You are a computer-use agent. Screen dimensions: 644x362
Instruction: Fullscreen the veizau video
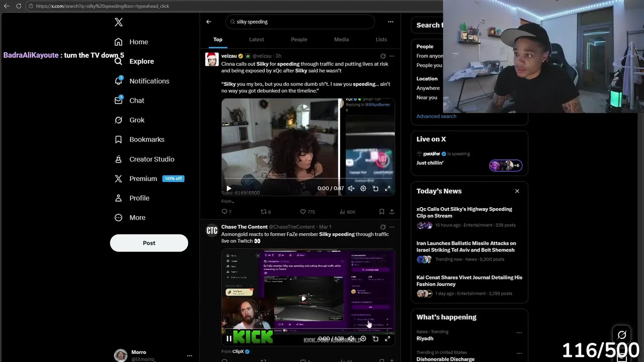coord(387,189)
